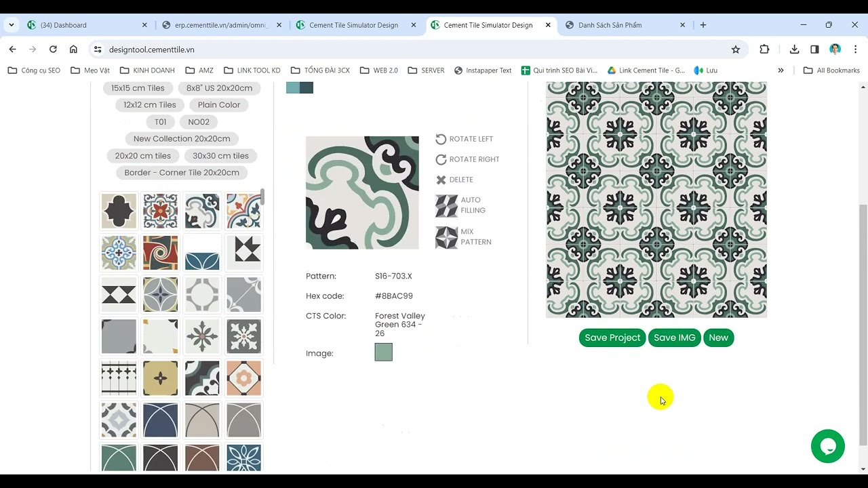Open the Chrome three-dot menu
868x488 pixels.
(854, 49)
